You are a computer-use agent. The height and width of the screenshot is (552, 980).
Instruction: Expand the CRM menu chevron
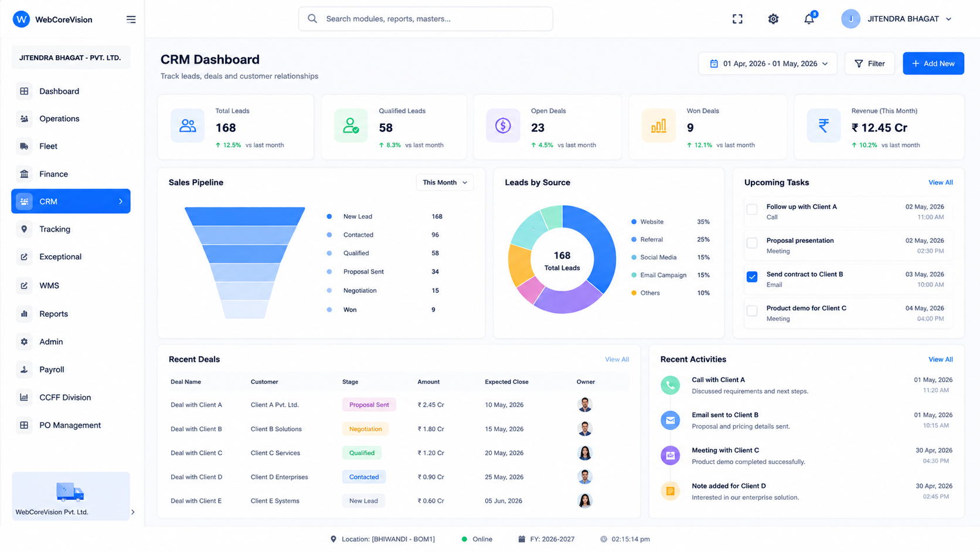(x=121, y=201)
